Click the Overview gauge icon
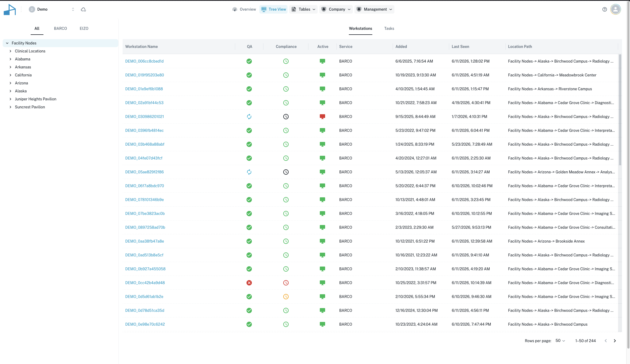630x364 pixels. pyautogui.click(x=235, y=9)
